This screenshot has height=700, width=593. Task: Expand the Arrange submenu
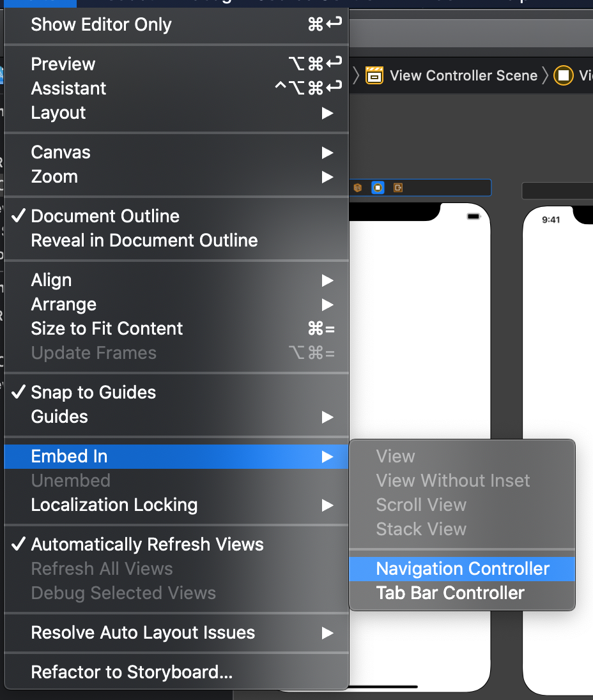point(176,305)
